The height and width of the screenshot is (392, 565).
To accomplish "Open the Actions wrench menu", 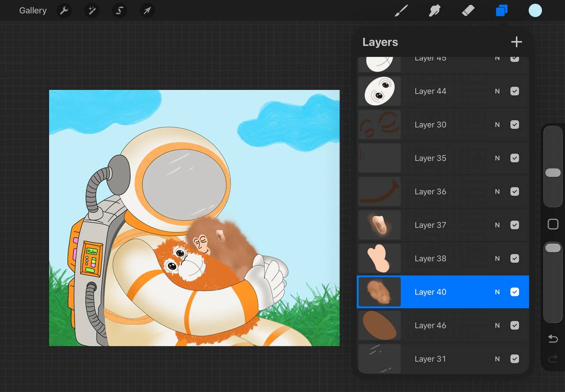I will [64, 10].
